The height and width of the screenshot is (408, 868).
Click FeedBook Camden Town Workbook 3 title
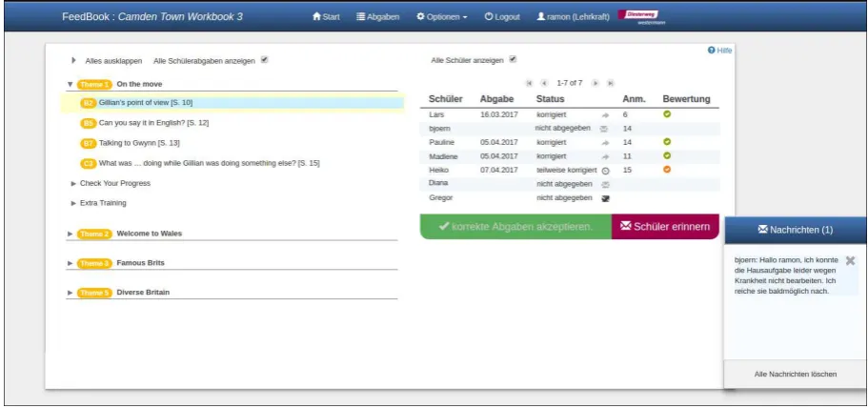click(x=152, y=16)
